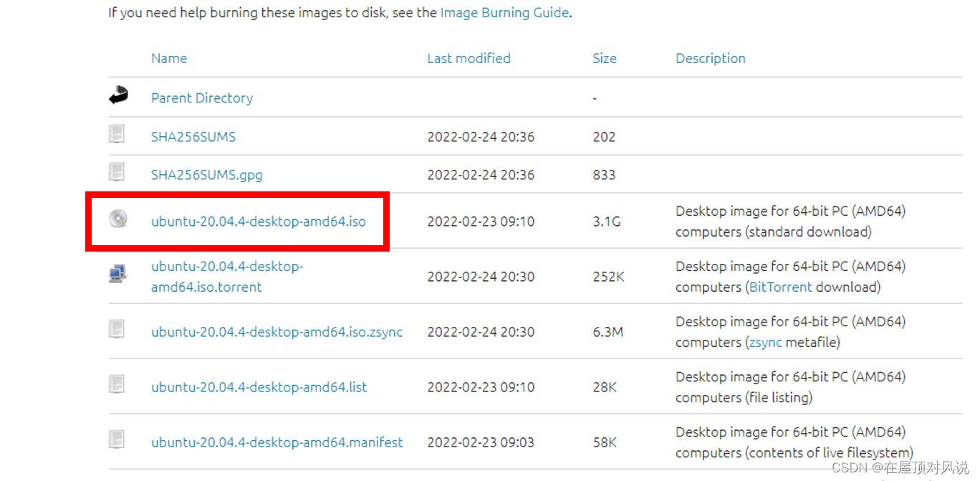Select the 202 size of SHA256SUMS
Screen dimensions: 980x481
click(604, 137)
